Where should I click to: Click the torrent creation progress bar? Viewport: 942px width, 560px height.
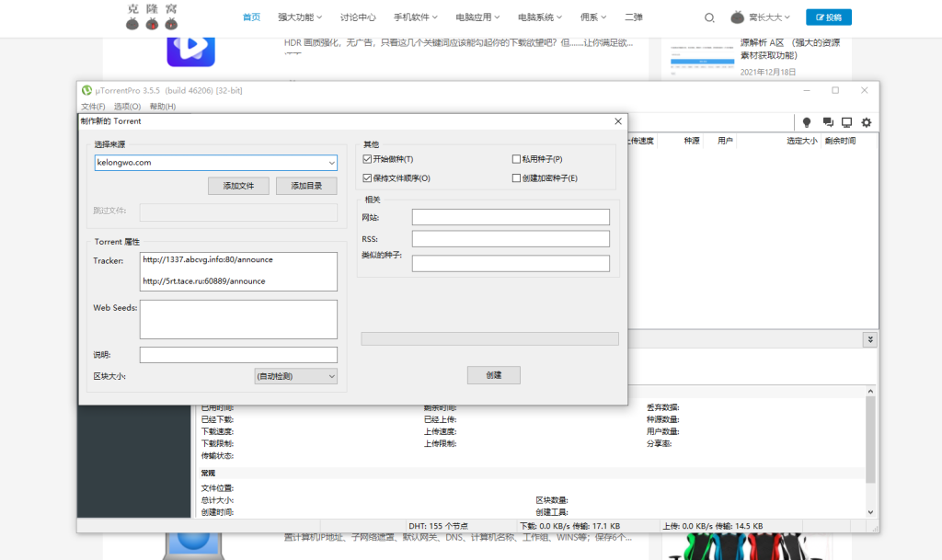tap(489, 339)
